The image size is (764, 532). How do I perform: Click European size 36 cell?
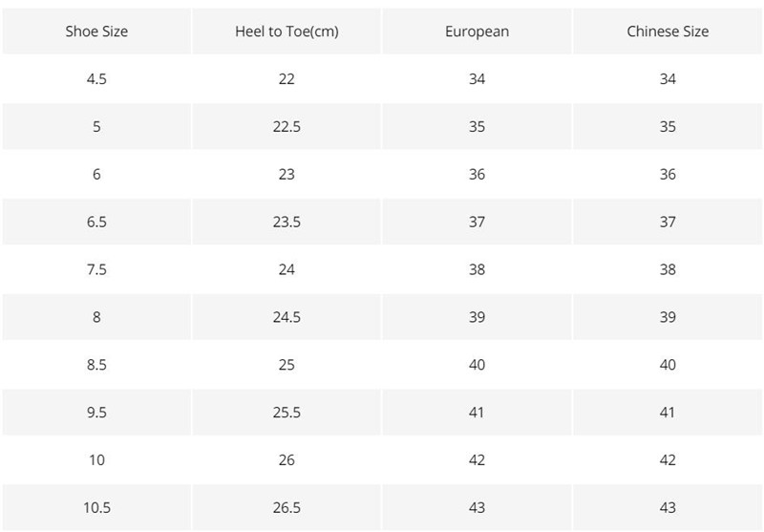[x=477, y=175]
